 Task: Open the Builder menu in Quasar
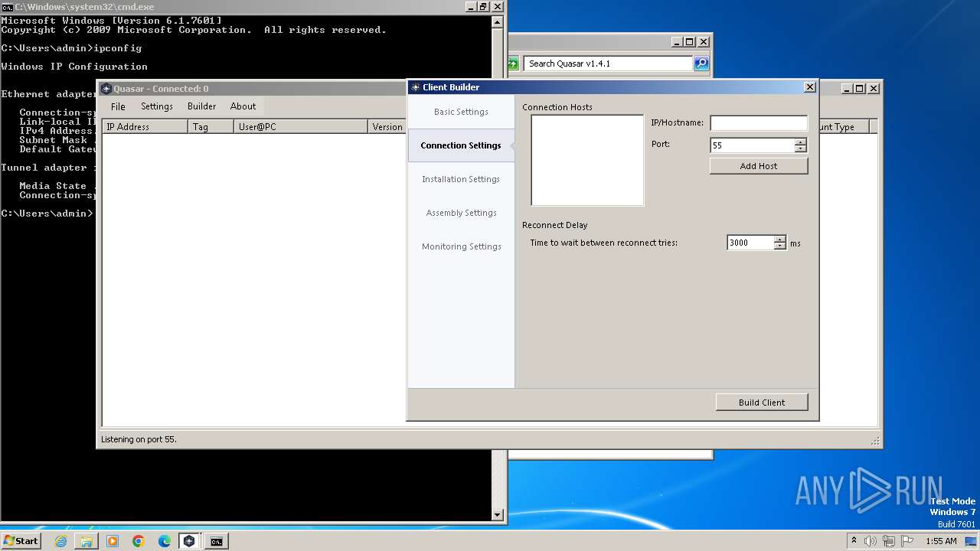coord(202,106)
